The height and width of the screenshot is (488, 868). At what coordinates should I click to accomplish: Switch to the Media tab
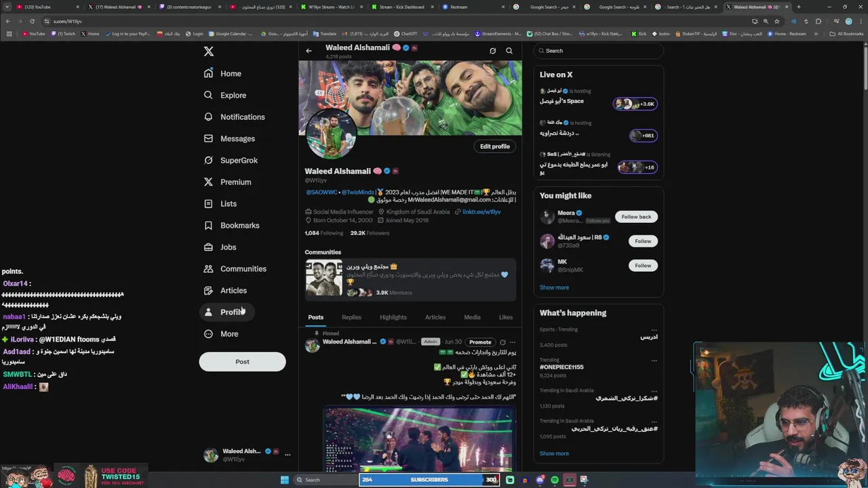[472, 317]
